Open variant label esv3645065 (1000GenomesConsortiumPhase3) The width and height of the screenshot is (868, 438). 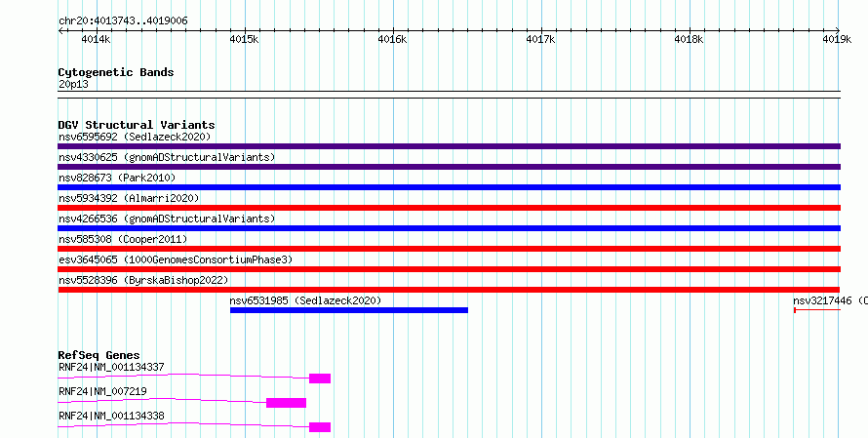[x=176, y=259]
